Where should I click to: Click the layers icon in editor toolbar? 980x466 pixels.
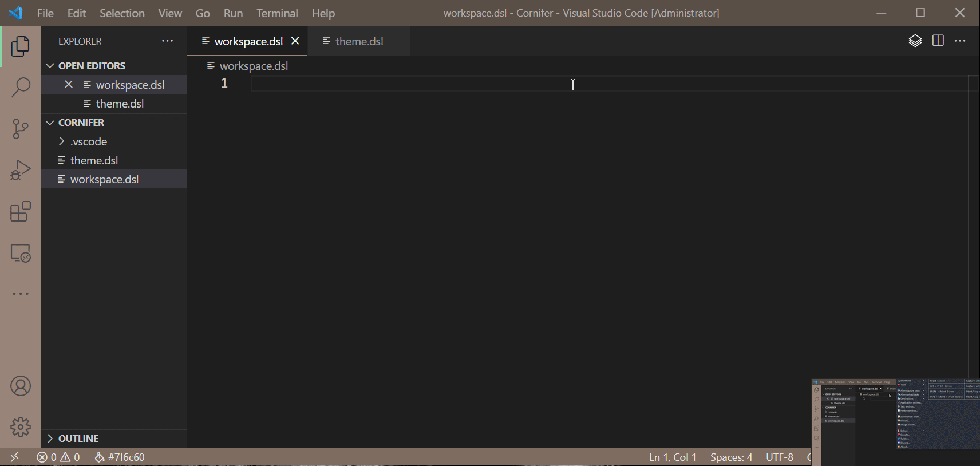click(915, 41)
